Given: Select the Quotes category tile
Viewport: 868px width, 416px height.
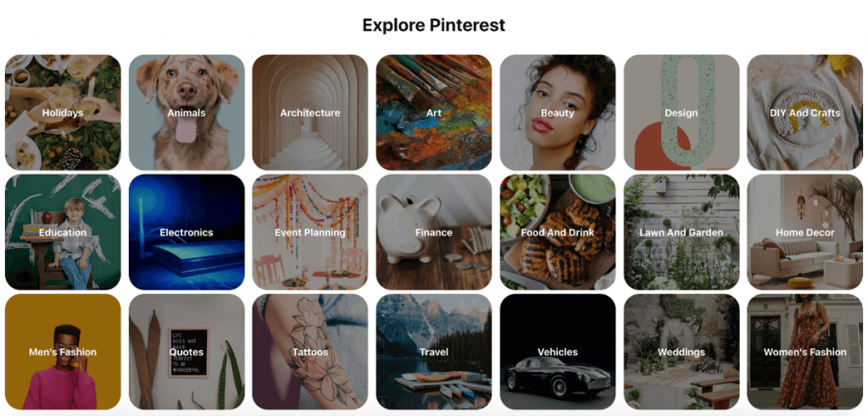Looking at the screenshot, I should (186, 352).
